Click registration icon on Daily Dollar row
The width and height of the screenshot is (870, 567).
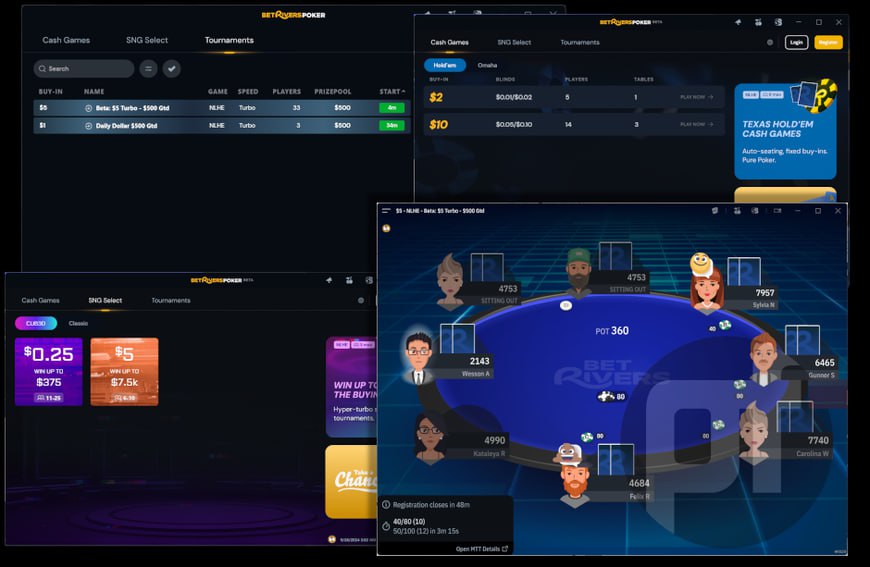pyautogui.click(x=88, y=126)
